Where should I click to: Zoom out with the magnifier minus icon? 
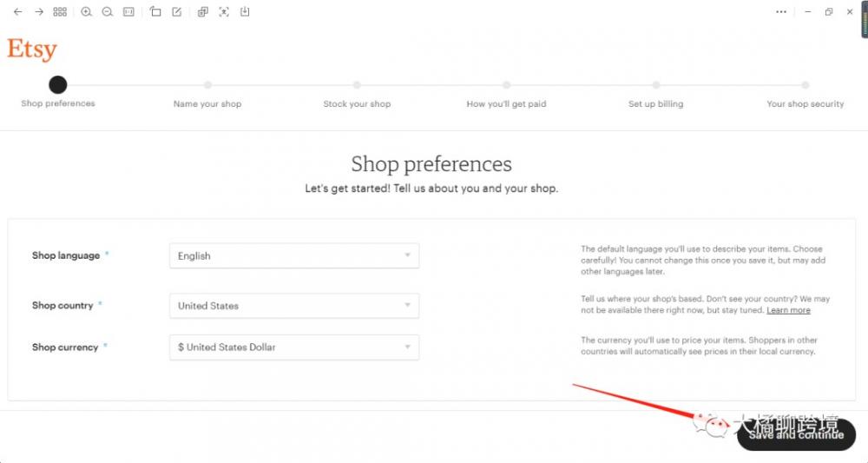tap(108, 11)
